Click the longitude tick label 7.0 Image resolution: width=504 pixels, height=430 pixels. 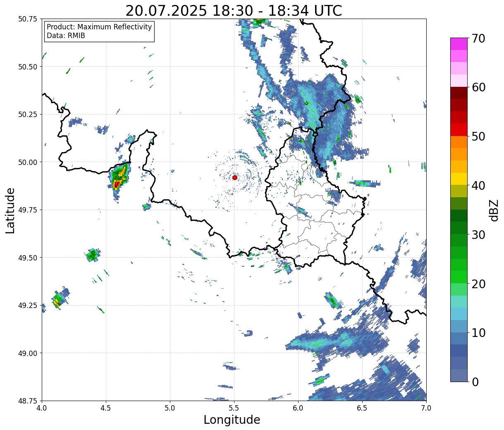426,408
